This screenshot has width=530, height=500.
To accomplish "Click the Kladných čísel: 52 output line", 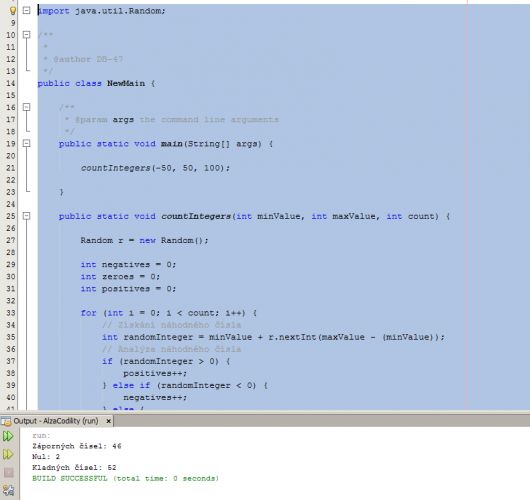I will 74,468.
